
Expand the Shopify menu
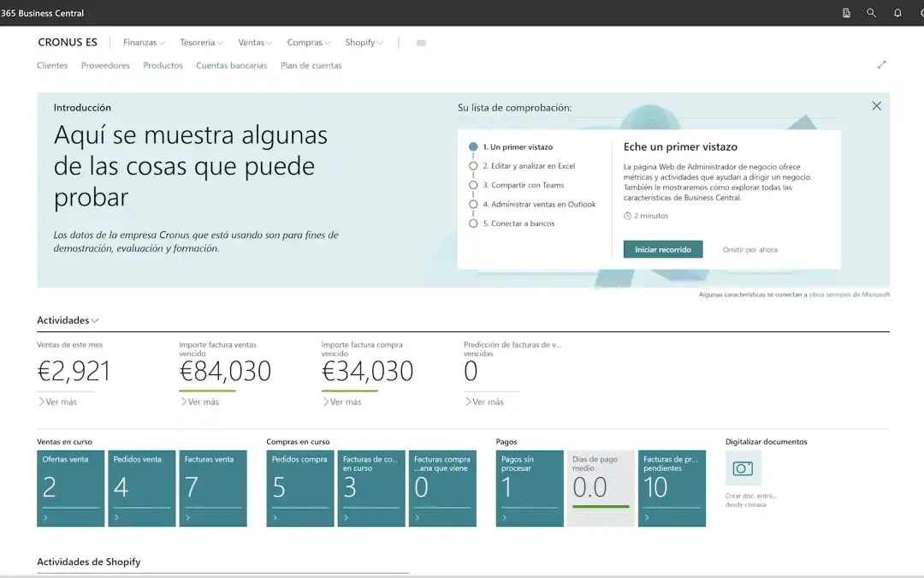(x=364, y=43)
